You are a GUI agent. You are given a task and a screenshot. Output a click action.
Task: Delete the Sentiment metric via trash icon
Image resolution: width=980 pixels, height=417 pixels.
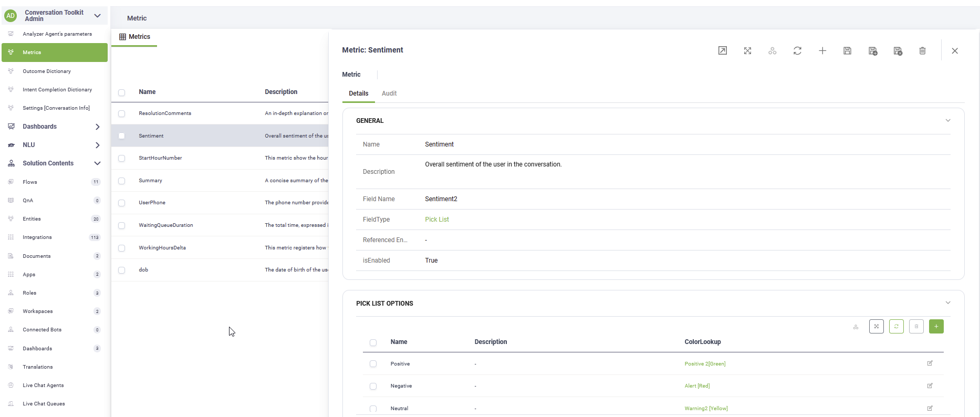coord(922,51)
